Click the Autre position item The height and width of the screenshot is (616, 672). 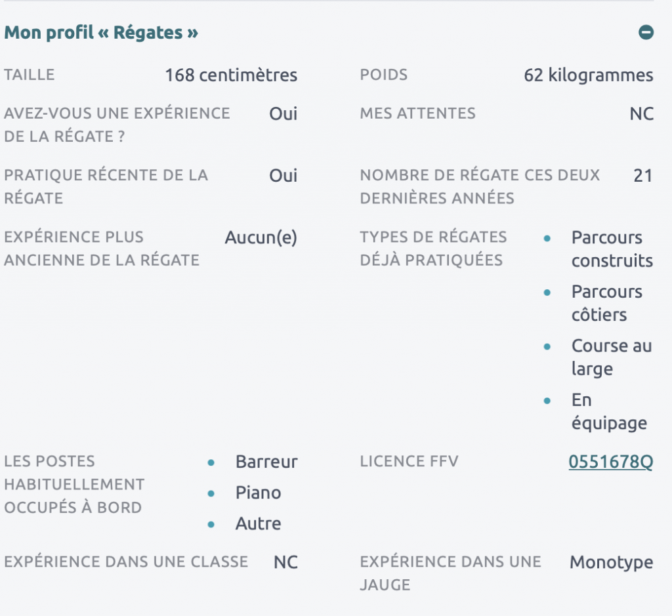click(258, 524)
